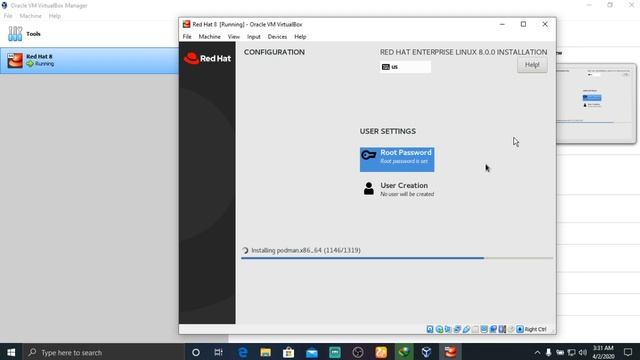This screenshot has height=360, width=640.
Task: Open Root Password settings
Action: click(x=397, y=160)
